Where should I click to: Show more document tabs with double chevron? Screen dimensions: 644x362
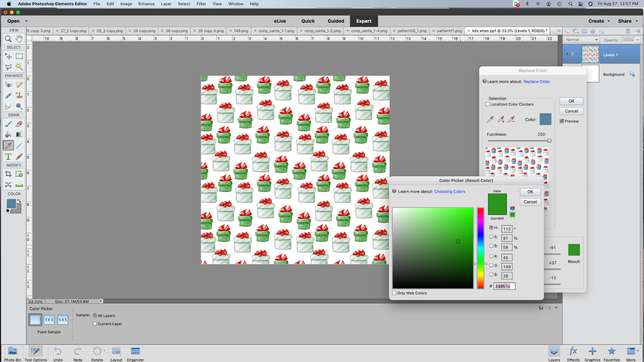coord(558,31)
